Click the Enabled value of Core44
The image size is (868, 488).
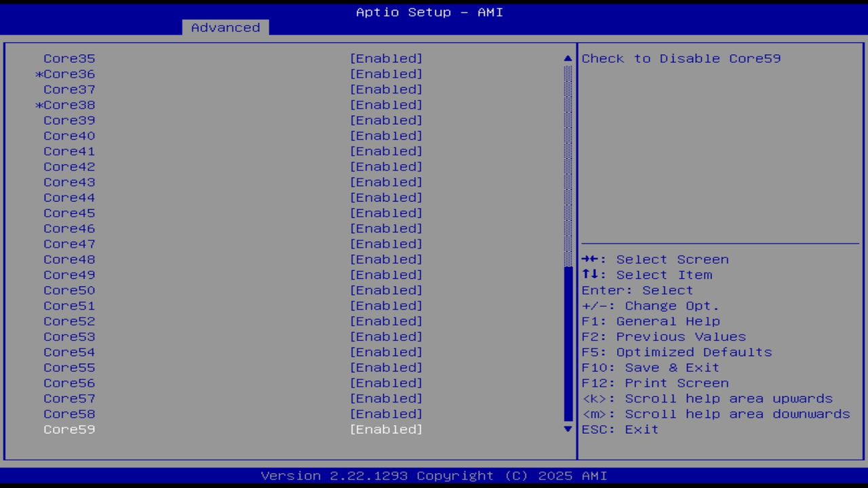click(x=386, y=197)
